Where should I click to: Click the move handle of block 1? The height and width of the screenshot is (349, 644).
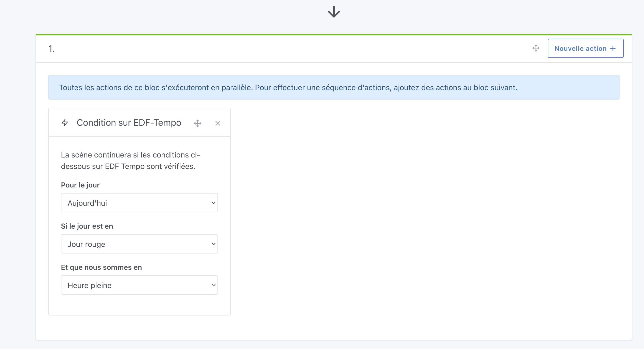pyautogui.click(x=536, y=48)
